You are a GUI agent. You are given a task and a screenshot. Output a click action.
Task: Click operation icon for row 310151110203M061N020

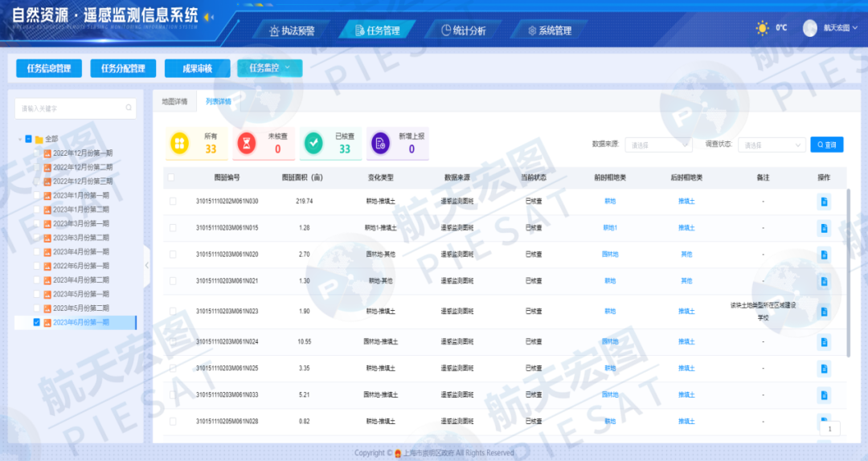[824, 255]
